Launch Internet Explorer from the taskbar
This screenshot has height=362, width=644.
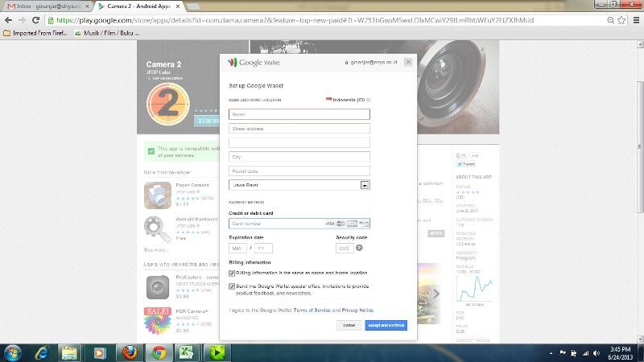click(x=42, y=353)
